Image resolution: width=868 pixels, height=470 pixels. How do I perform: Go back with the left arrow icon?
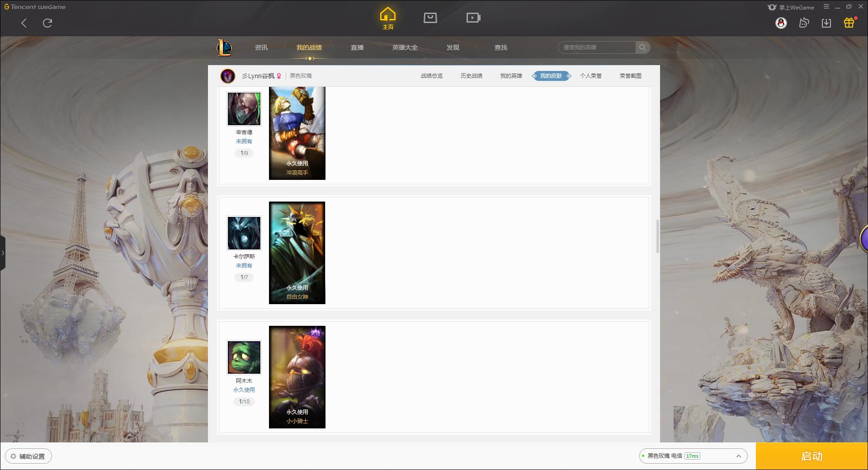(24, 23)
